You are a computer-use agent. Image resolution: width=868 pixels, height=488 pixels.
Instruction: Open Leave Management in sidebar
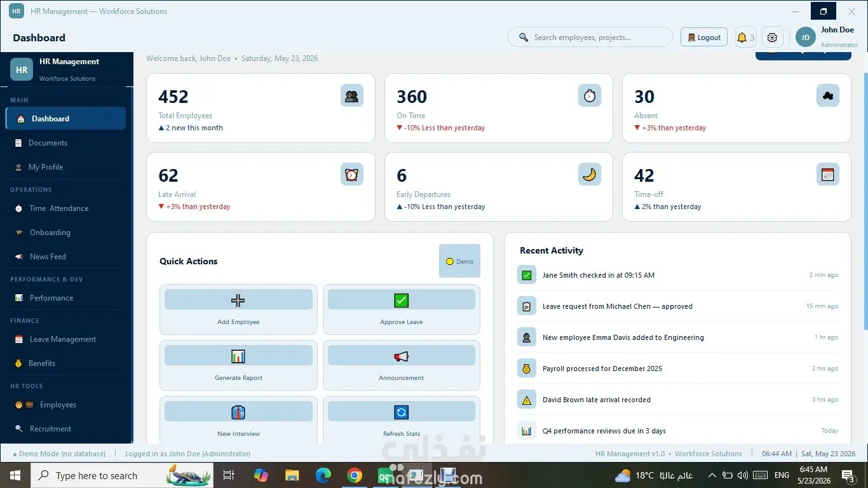pyautogui.click(x=65, y=339)
